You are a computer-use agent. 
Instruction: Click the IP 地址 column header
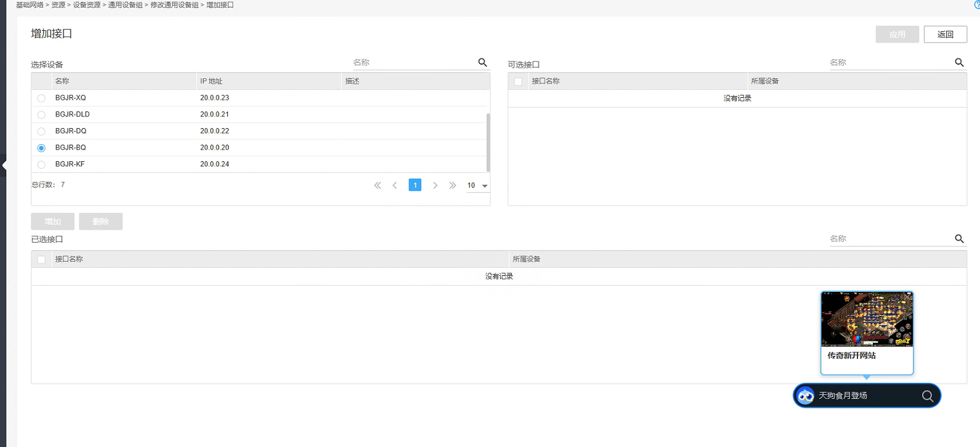[x=211, y=81]
